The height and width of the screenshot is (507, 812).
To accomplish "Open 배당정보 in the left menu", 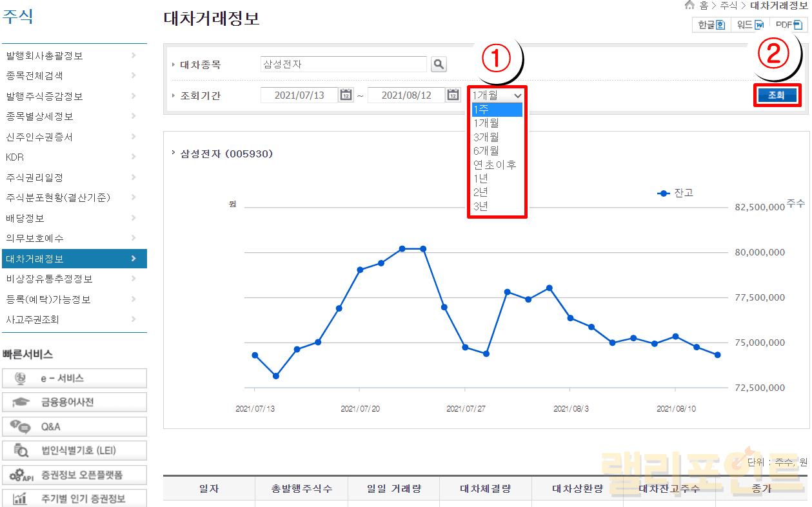I will pos(74,218).
